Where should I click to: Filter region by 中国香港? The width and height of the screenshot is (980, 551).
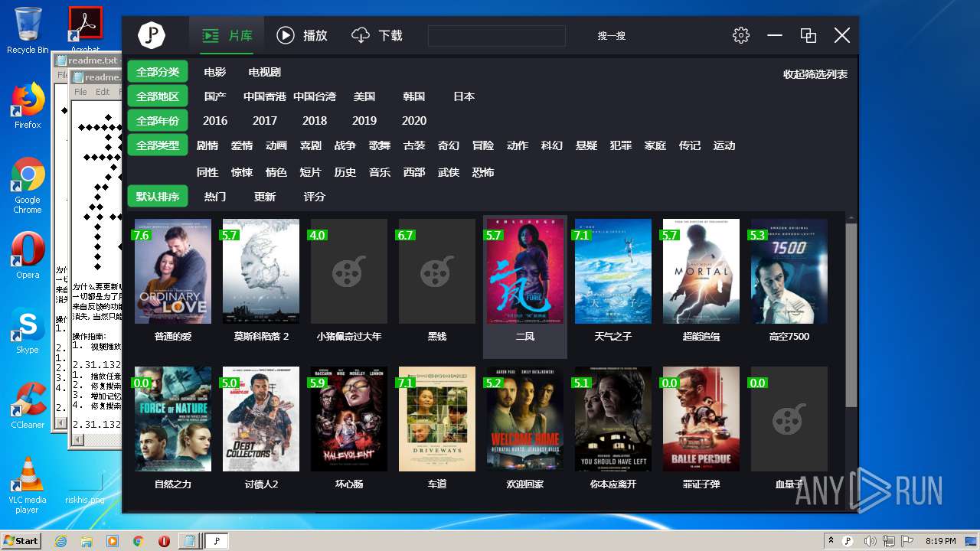(x=265, y=96)
